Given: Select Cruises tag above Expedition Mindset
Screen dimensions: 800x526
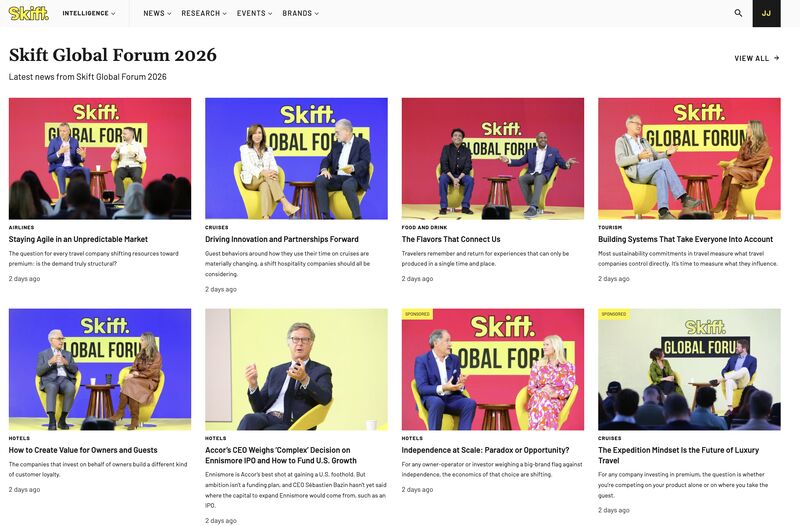Looking at the screenshot, I should point(610,438).
